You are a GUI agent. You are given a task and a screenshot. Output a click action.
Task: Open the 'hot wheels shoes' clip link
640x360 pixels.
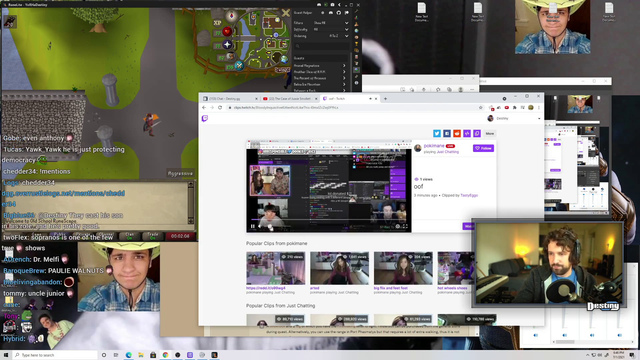(x=452, y=288)
